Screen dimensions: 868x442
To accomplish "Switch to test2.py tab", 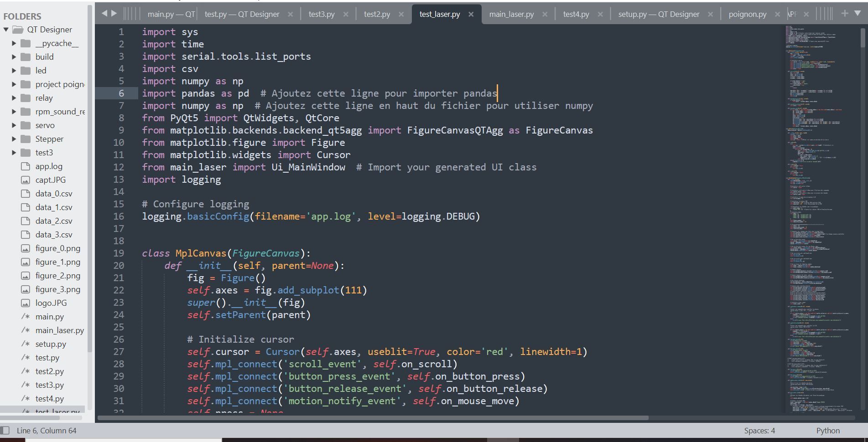I will click(377, 14).
